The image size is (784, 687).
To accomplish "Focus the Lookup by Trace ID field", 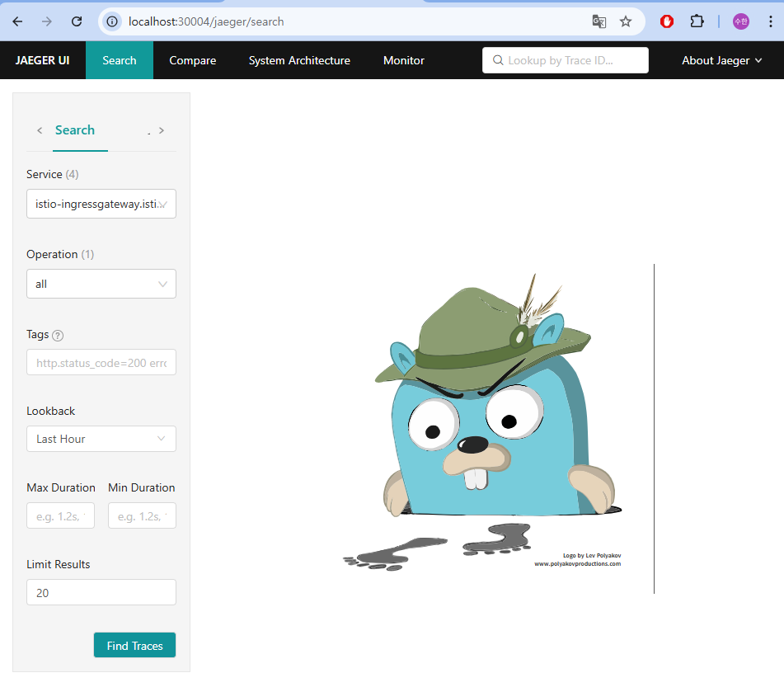I will (x=565, y=60).
